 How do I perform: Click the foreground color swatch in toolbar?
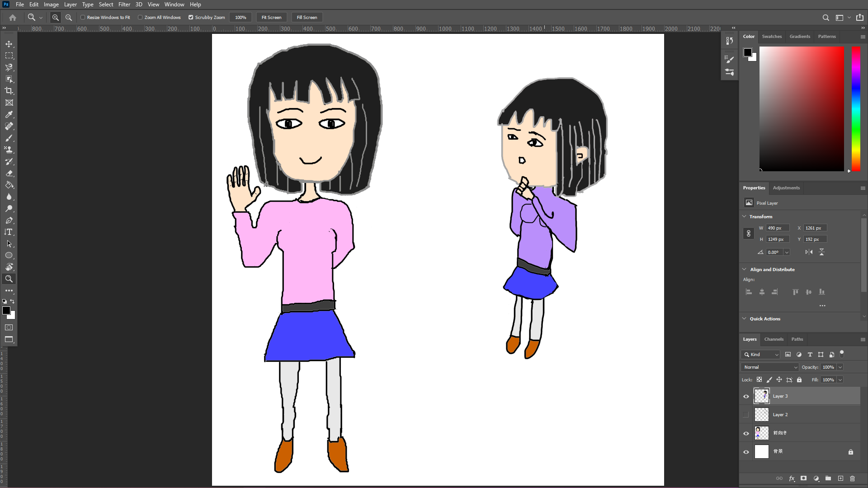(x=6, y=310)
